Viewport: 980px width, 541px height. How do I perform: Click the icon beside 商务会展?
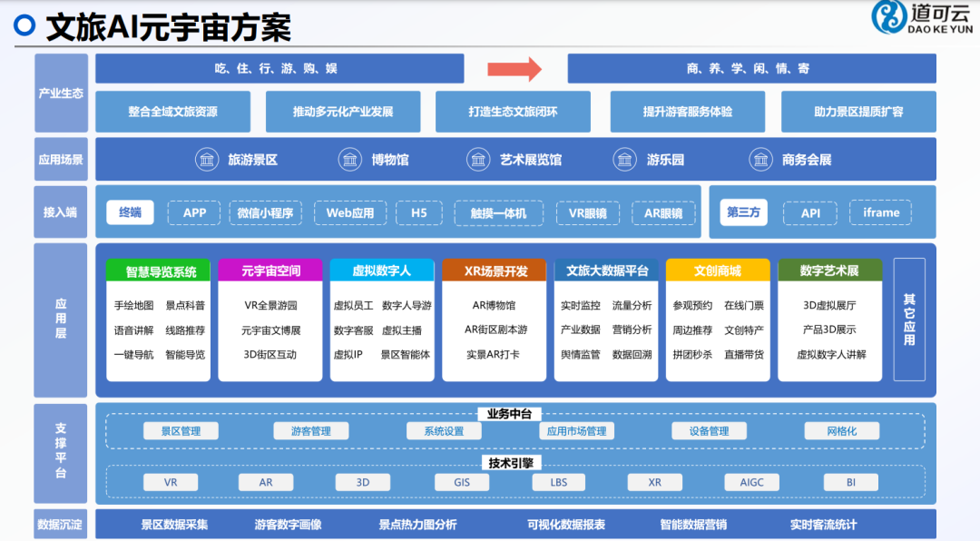[760, 160]
